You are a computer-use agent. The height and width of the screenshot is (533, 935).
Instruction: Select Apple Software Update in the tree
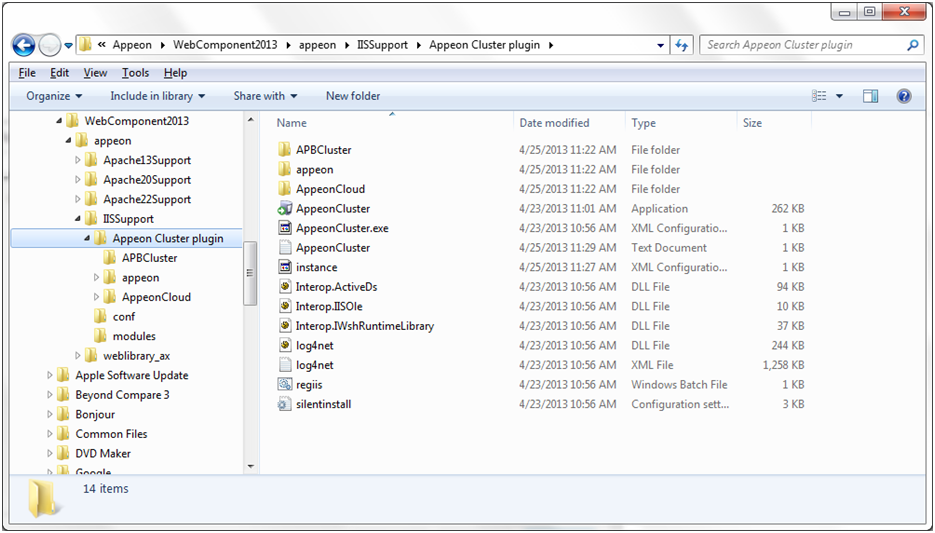point(132,375)
